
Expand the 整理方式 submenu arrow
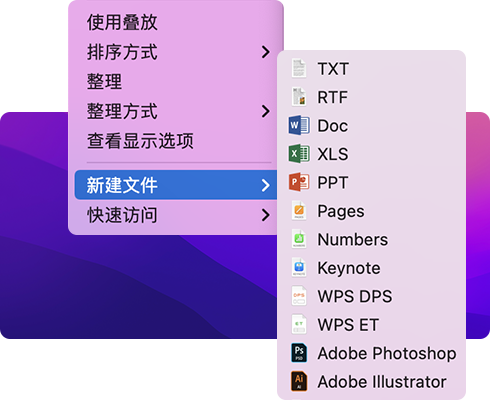265,111
